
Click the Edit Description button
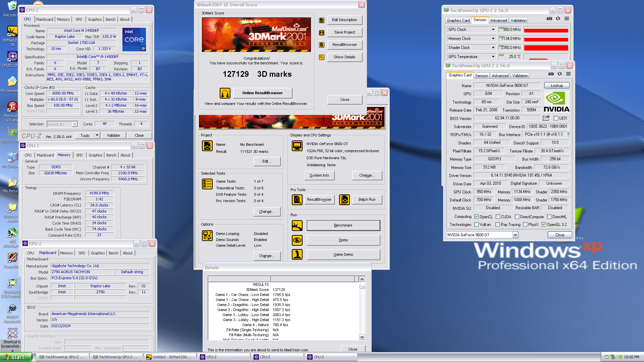coord(344,20)
